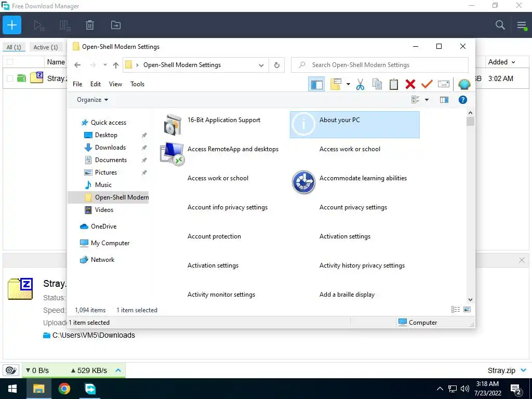Close the download details panel

point(522,260)
